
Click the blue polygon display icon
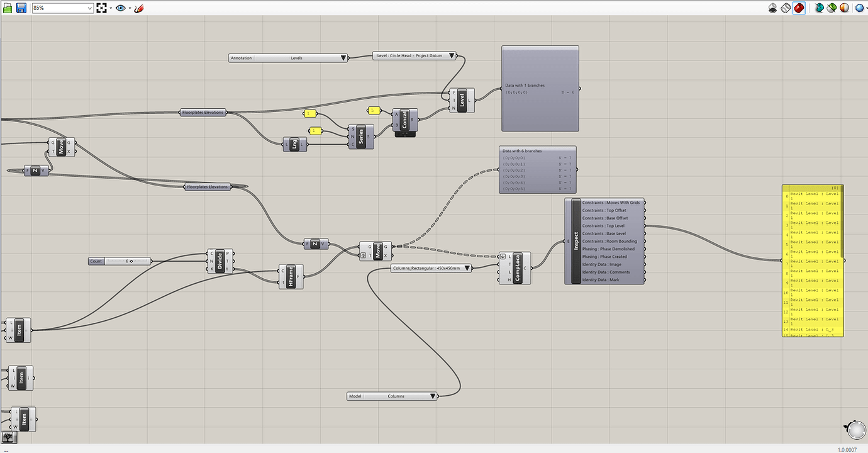point(859,8)
